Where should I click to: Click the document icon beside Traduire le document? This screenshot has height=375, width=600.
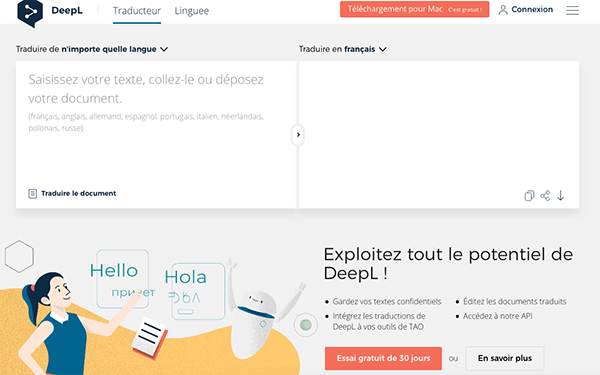point(33,194)
